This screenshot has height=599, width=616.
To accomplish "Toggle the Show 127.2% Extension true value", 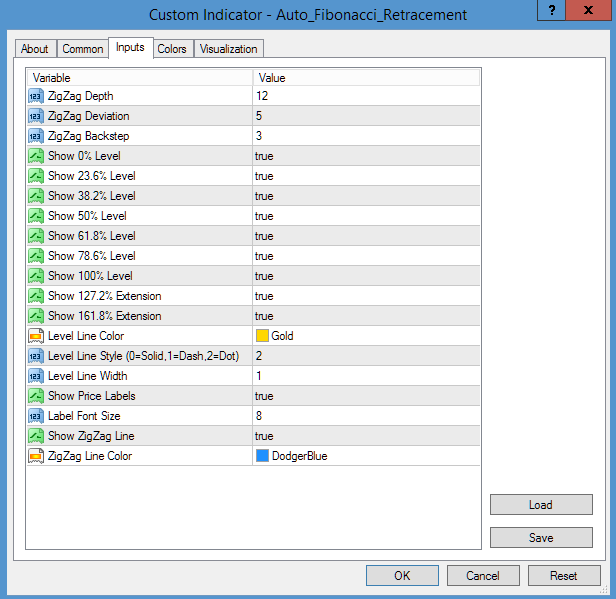I will coord(264,297).
